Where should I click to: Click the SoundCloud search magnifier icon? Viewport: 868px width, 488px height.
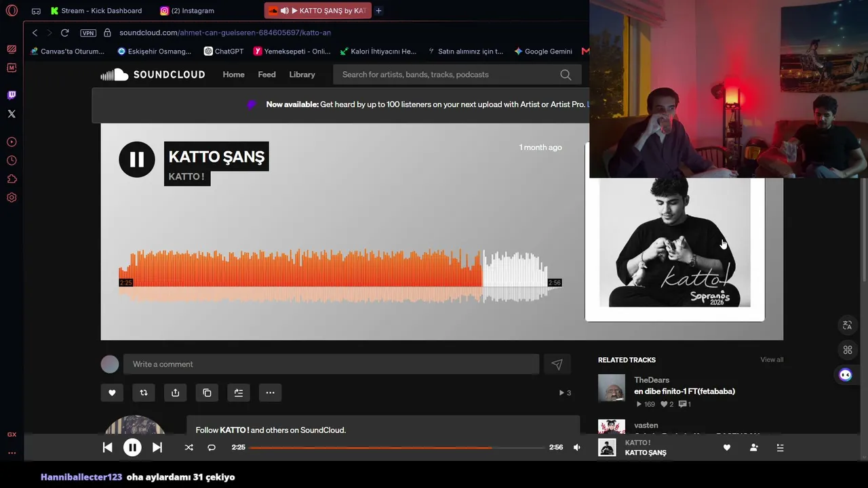(x=566, y=75)
